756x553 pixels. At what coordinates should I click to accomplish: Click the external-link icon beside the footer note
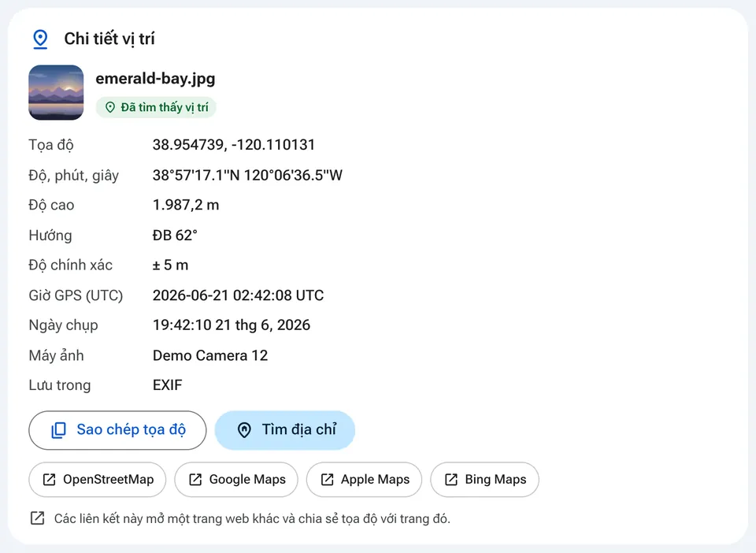(37, 518)
